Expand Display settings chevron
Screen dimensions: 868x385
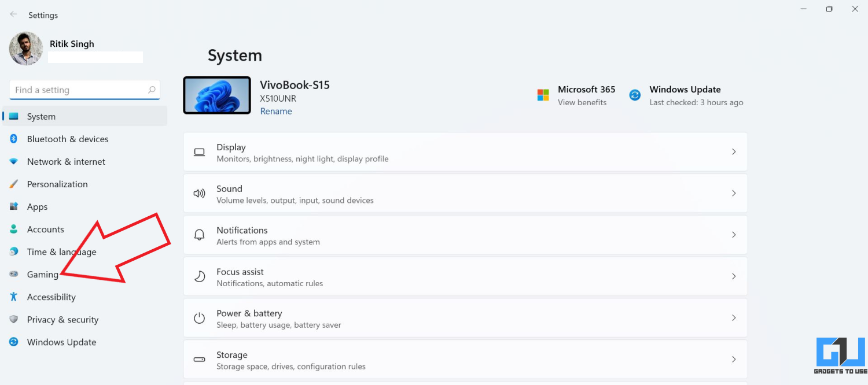734,151
